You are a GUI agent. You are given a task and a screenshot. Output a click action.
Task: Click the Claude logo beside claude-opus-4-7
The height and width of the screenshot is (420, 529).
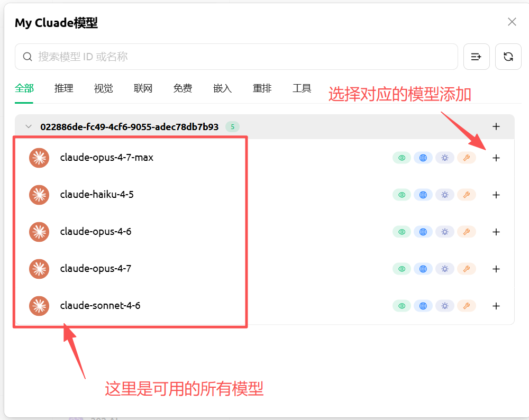point(39,269)
